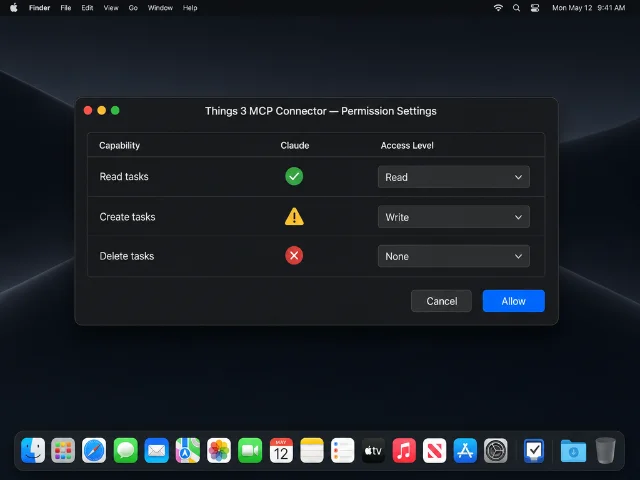Open News app in the Dock

point(434,451)
